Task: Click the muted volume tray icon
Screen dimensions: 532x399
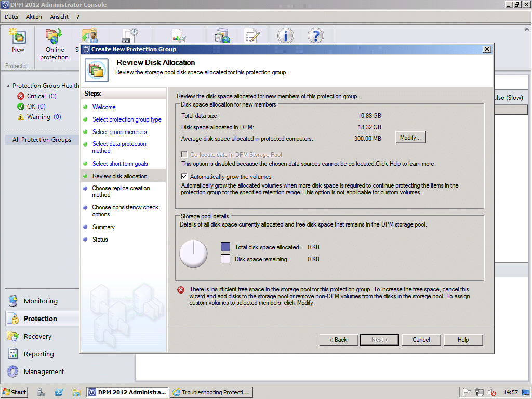Action: 491,392
